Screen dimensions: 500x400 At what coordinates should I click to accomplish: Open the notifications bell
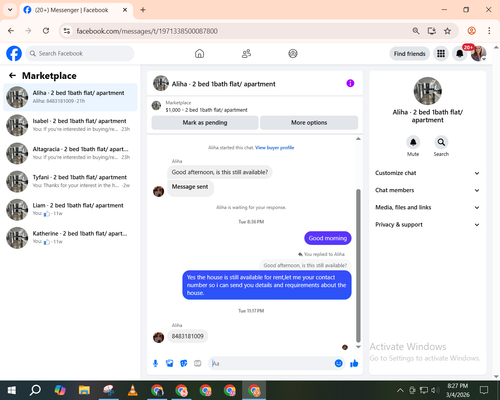459,53
